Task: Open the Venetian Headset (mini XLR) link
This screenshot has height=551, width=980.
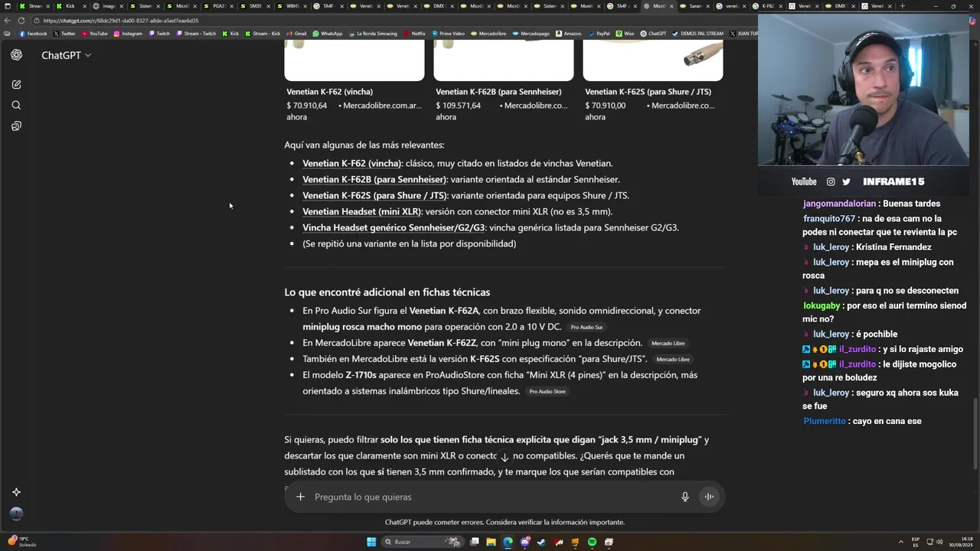Action: point(361,211)
